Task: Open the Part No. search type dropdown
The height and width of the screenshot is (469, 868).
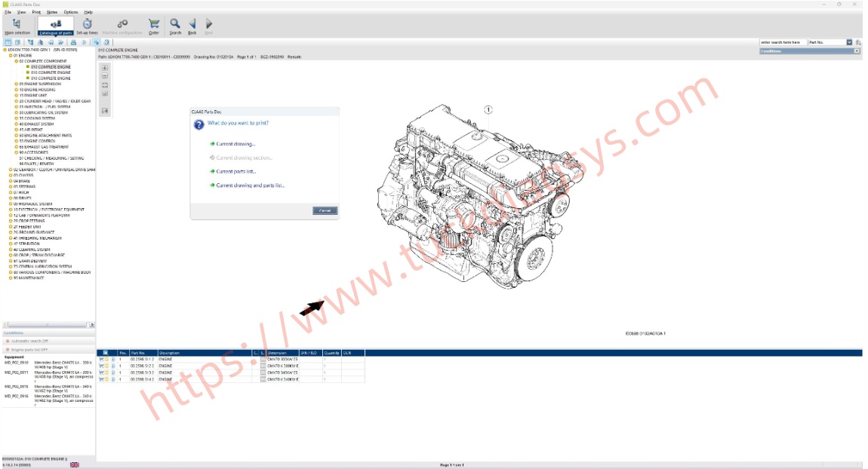Action: click(x=849, y=42)
